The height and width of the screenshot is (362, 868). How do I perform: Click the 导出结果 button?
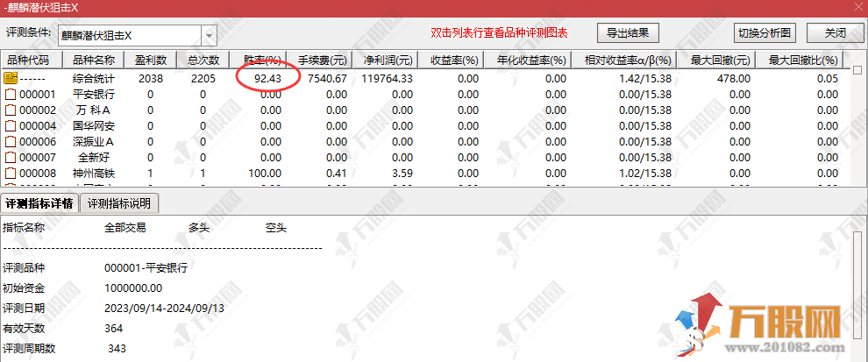[x=628, y=34]
